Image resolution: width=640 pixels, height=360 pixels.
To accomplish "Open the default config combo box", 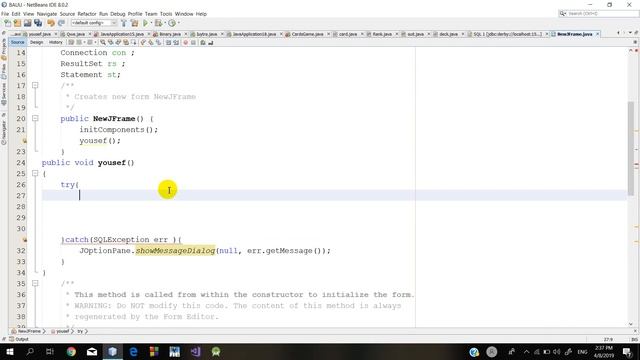I will 94,23.
